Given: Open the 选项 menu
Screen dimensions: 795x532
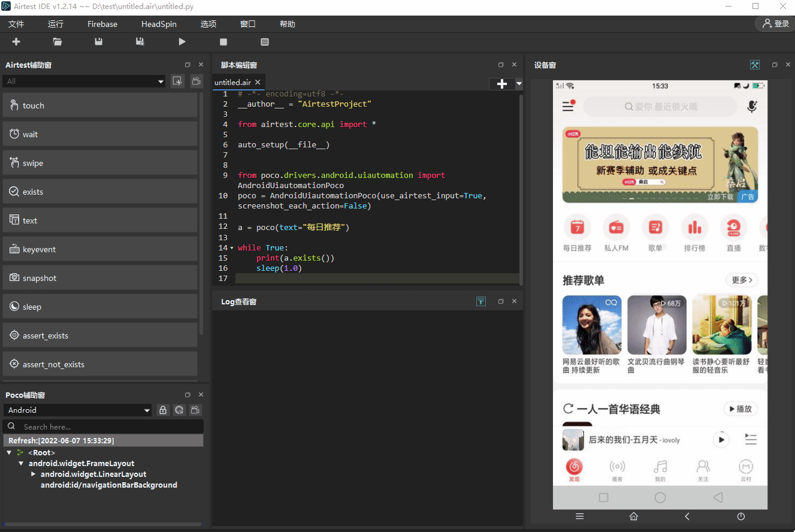Looking at the screenshot, I should tap(208, 24).
